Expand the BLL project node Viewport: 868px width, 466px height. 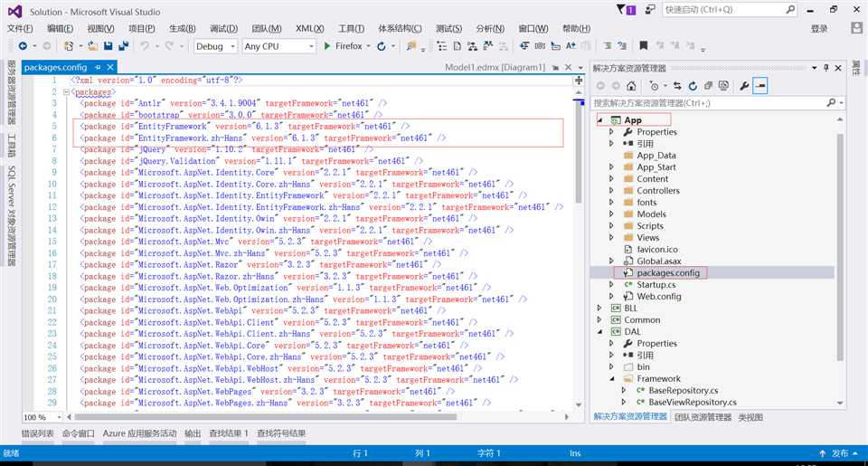pos(599,308)
